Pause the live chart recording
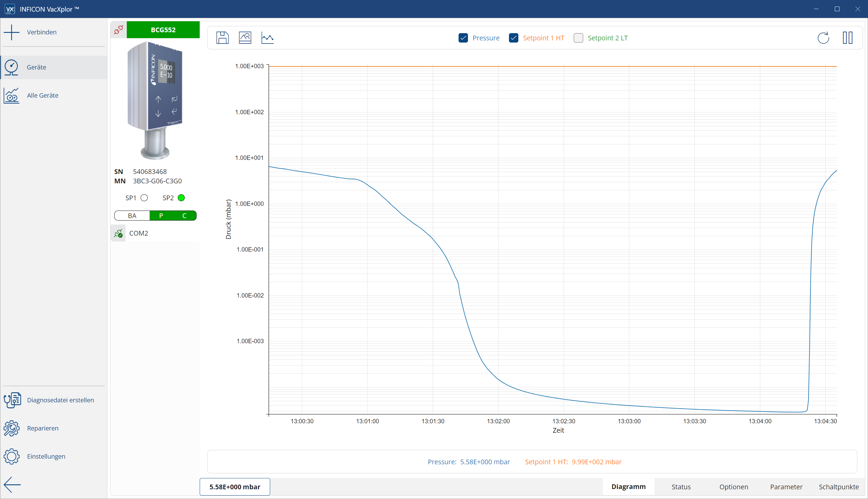 847,38
